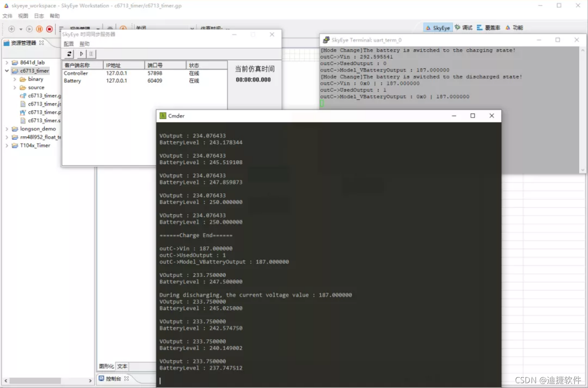This screenshot has height=388, width=588.
Task: Open 配置 menu in time sync server window
Action: [69, 44]
